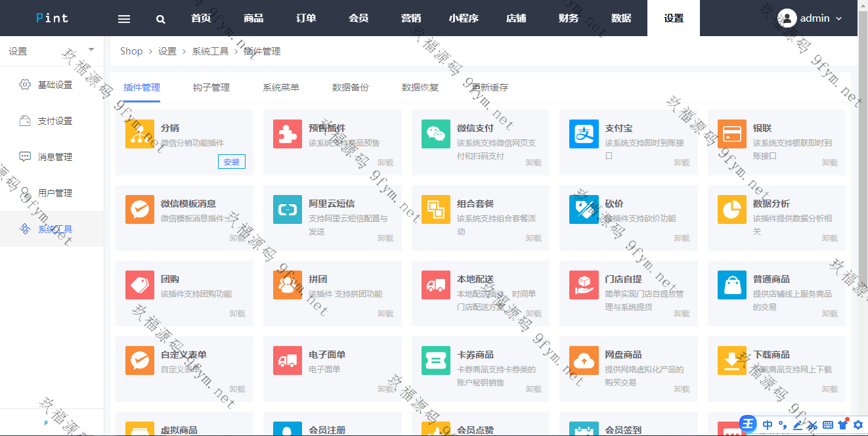Open the 财务 top menu
Screen dimensions: 868x436
[569, 18]
